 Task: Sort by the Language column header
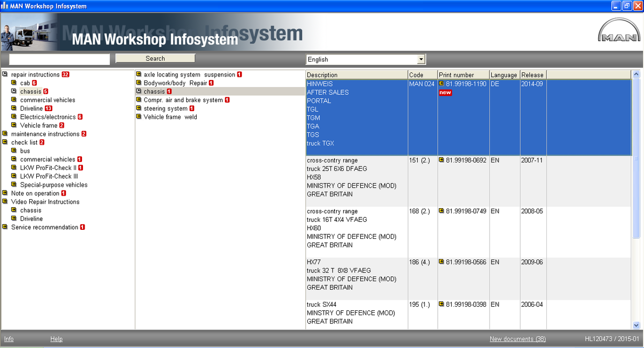click(504, 75)
